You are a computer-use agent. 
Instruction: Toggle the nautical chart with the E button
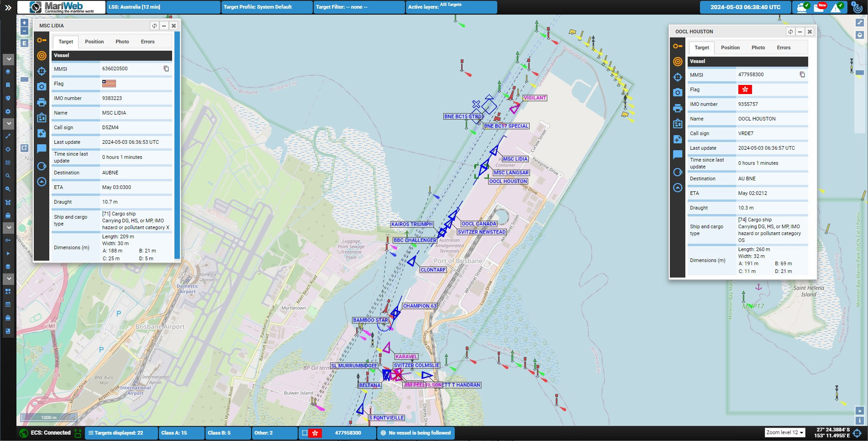point(23,42)
